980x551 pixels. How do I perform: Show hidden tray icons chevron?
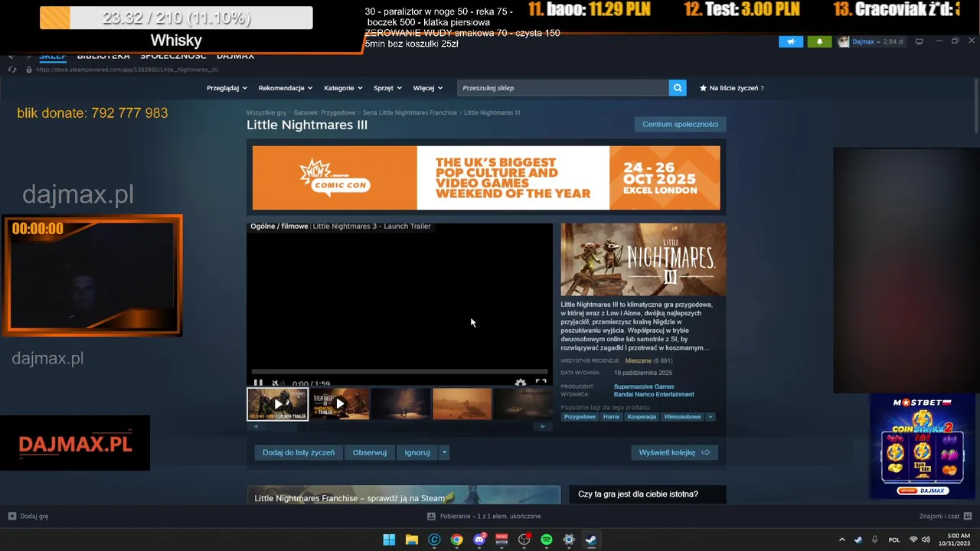842,540
